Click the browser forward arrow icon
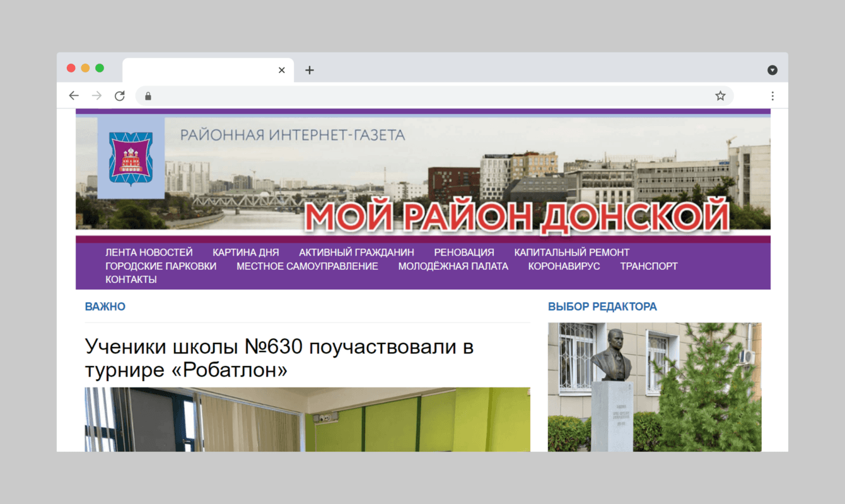 (x=96, y=95)
